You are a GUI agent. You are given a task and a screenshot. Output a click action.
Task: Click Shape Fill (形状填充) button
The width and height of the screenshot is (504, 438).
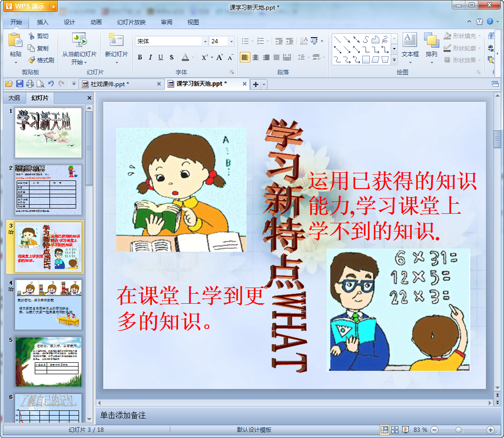click(462, 36)
